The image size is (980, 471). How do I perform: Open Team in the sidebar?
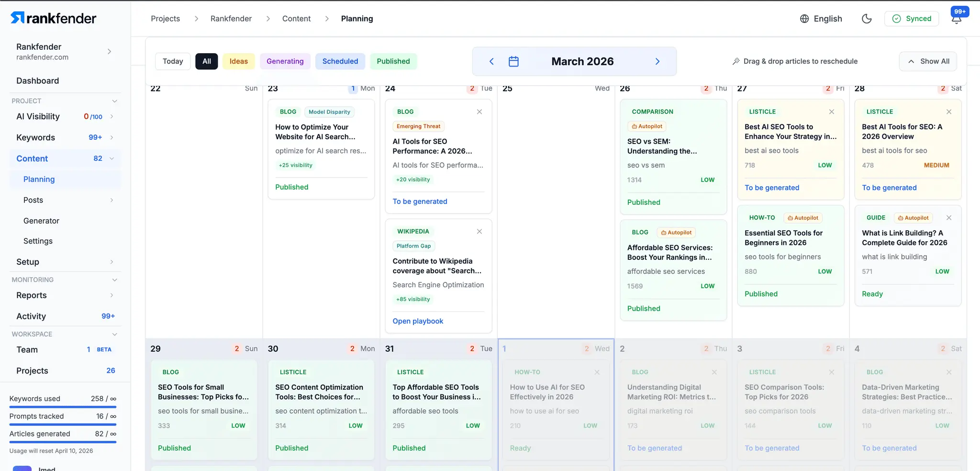[65, 350]
